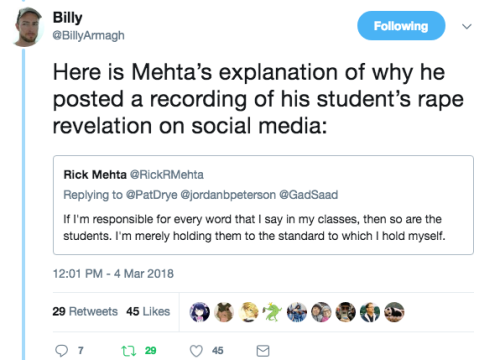Open the @BillyArmagh handle link
Image resolution: width=500 pixels, height=360 pixels.
[88, 35]
